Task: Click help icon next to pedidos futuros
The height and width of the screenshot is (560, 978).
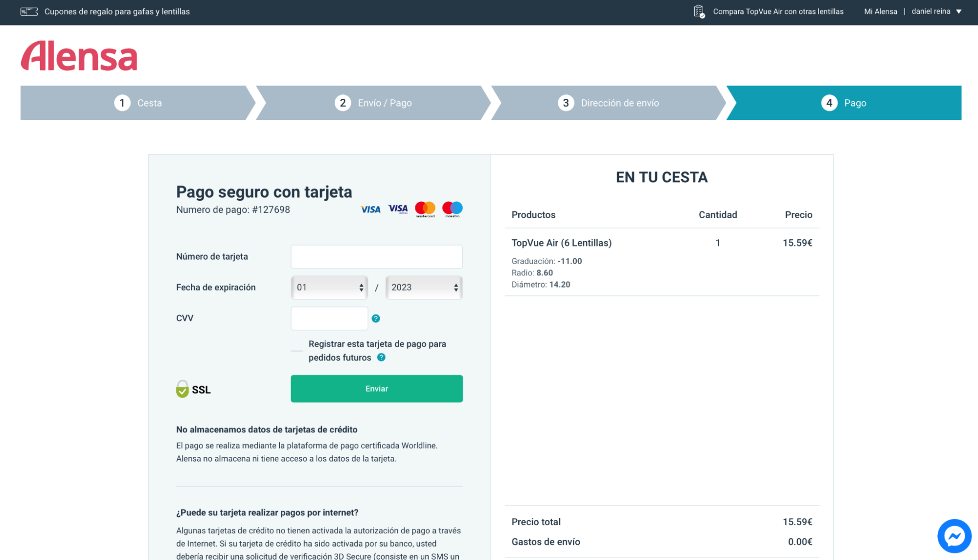Action: click(381, 358)
